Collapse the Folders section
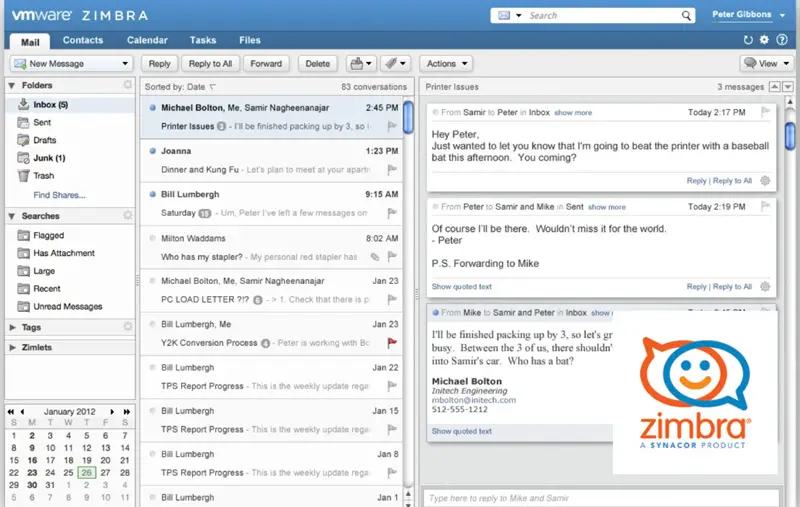This screenshot has width=800, height=507. pos(12,85)
